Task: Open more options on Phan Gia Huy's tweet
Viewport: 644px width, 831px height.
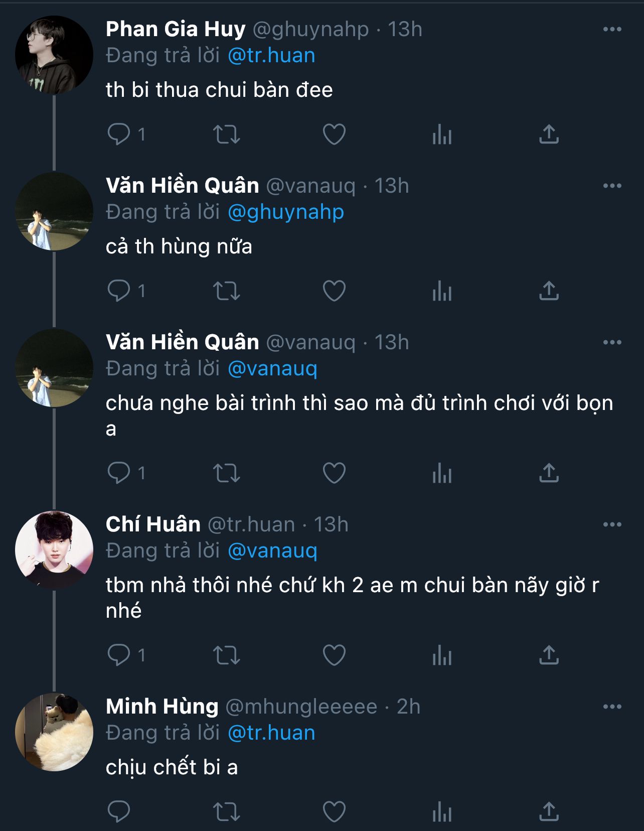Action: click(x=612, y=30)
